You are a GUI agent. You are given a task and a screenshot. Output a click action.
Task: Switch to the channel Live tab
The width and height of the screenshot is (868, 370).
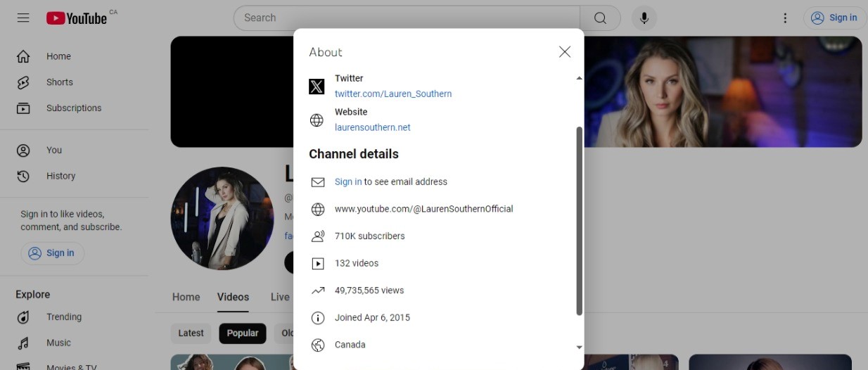click(x=280, y=297)
